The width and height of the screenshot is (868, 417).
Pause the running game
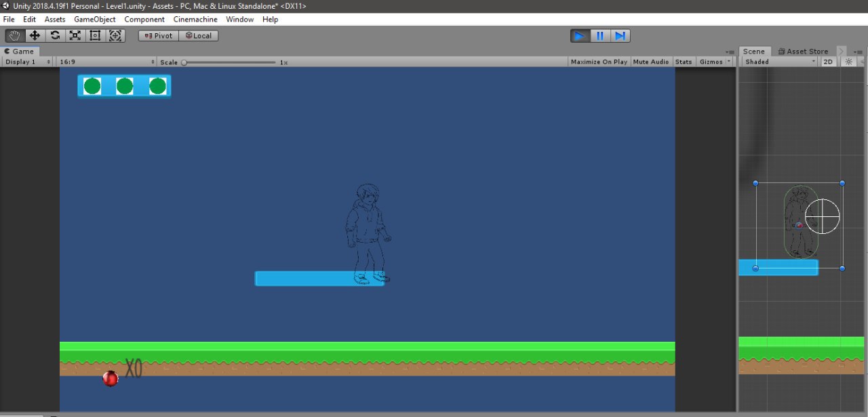pos(600,36)
